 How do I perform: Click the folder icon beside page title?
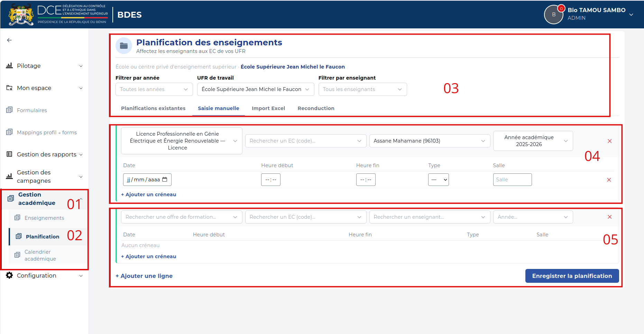coord(124,46)
